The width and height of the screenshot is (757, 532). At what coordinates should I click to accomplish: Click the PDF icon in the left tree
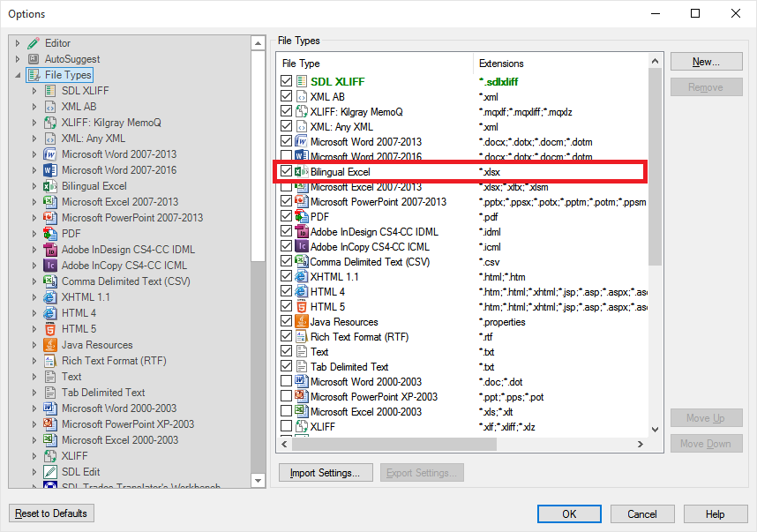50,234
